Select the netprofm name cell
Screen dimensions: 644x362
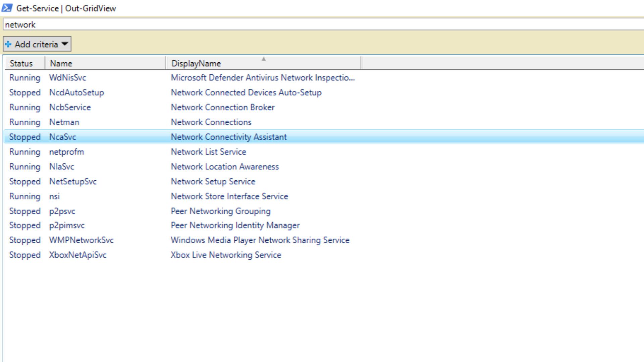[x=66, y=152]
